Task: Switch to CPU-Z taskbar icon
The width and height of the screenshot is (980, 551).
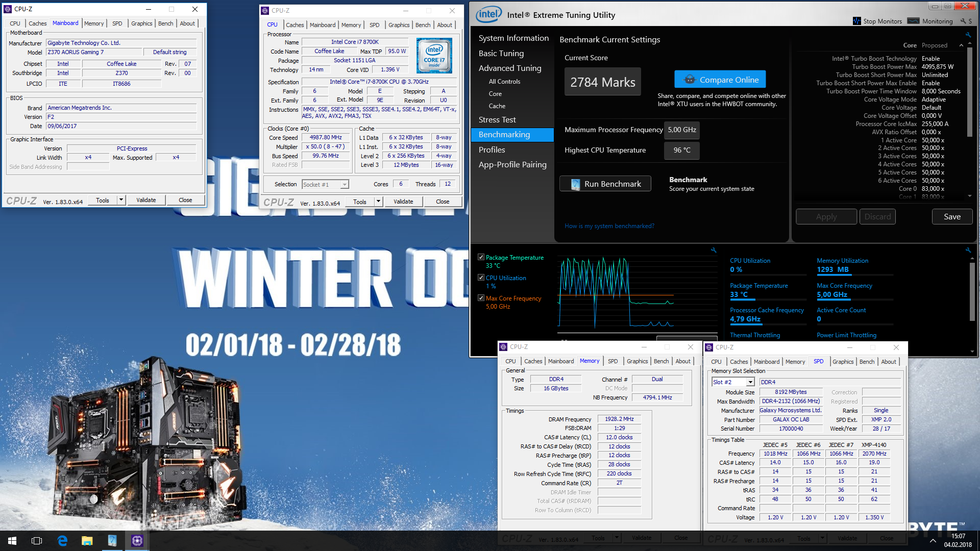Action: coord(137,541)
